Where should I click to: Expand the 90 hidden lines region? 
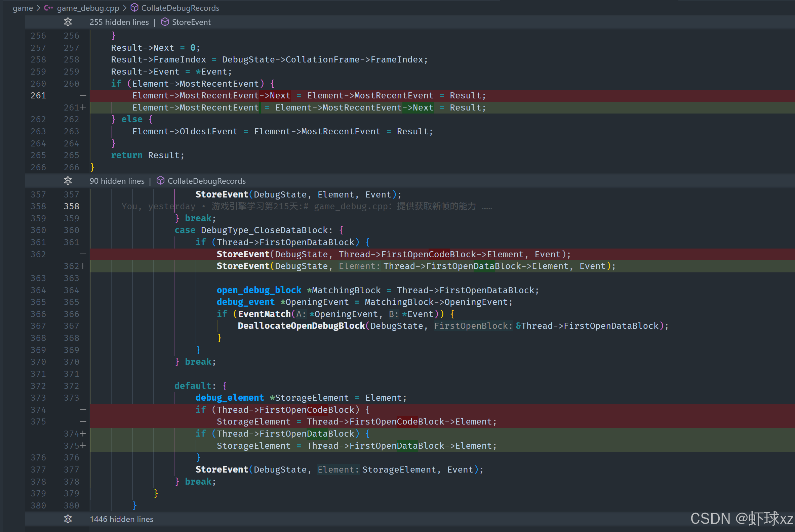pos(117,181)
